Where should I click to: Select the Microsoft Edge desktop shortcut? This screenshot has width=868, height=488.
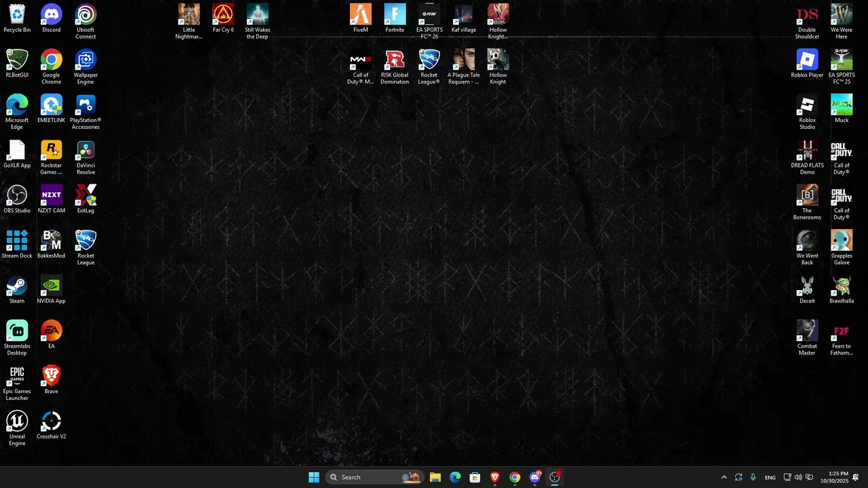tap(17, 113)
